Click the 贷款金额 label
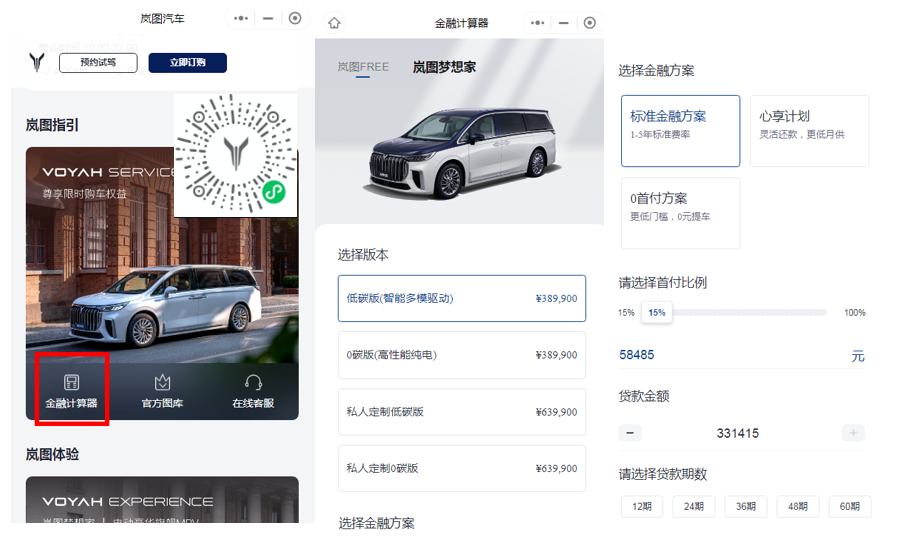The height and width of the screenshot is (545, 915). 644,396
